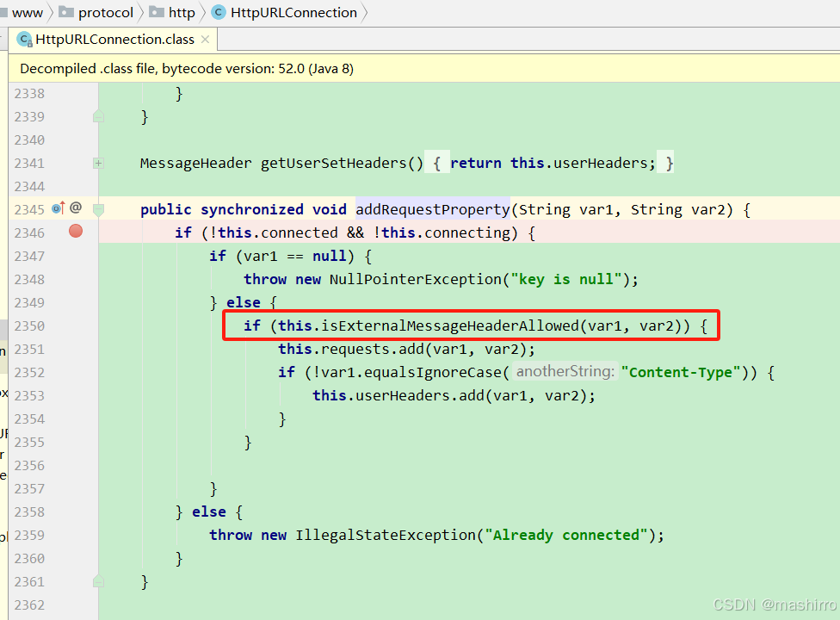Click IllegalStateException class reference
Viewport: 840px width, 620px height.
386,536
